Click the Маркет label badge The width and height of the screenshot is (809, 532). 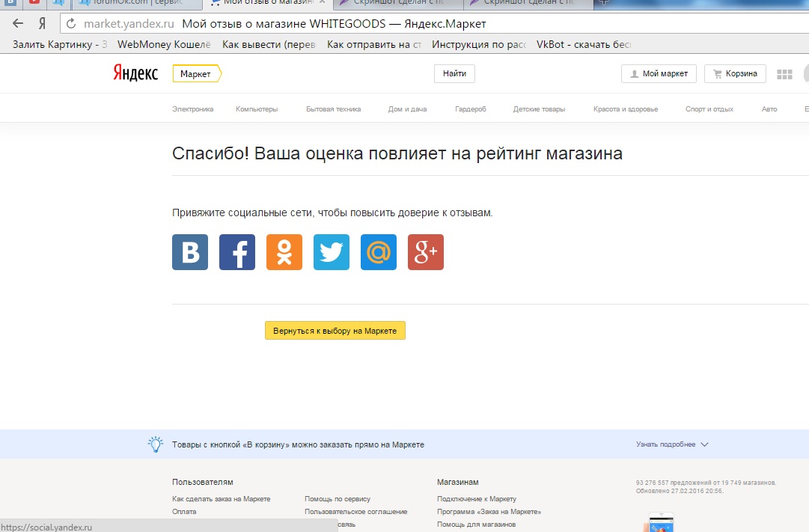tap(197, 74)
